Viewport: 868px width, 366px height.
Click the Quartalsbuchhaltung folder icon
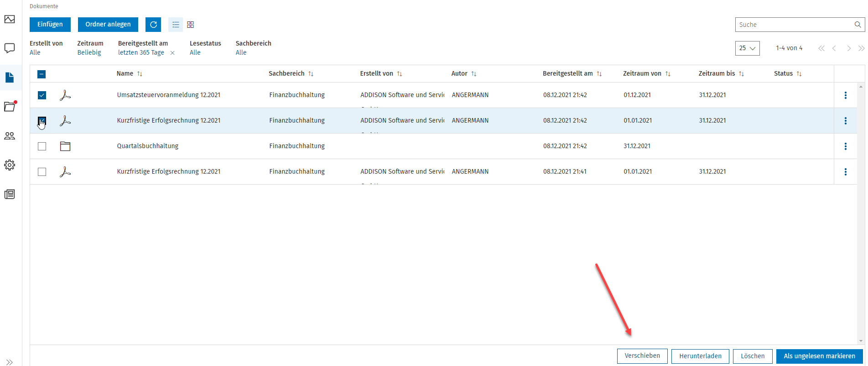(x=65, y=146)
